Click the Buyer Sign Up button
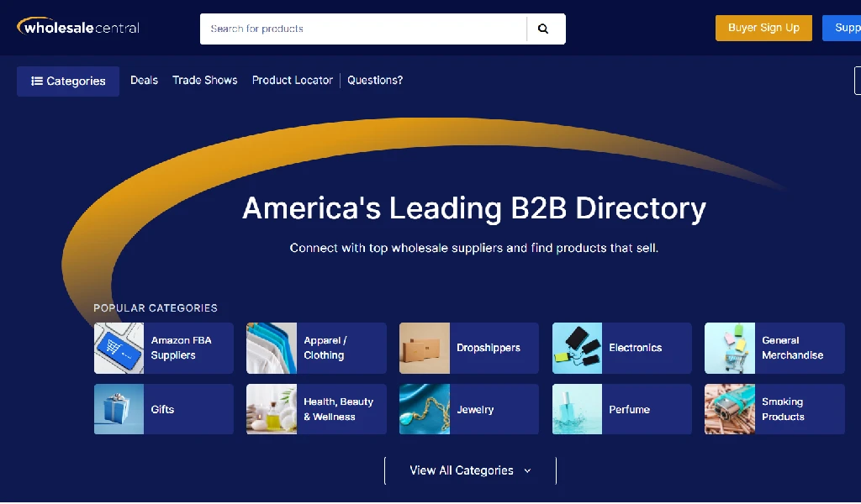 (x=763, y=28)
